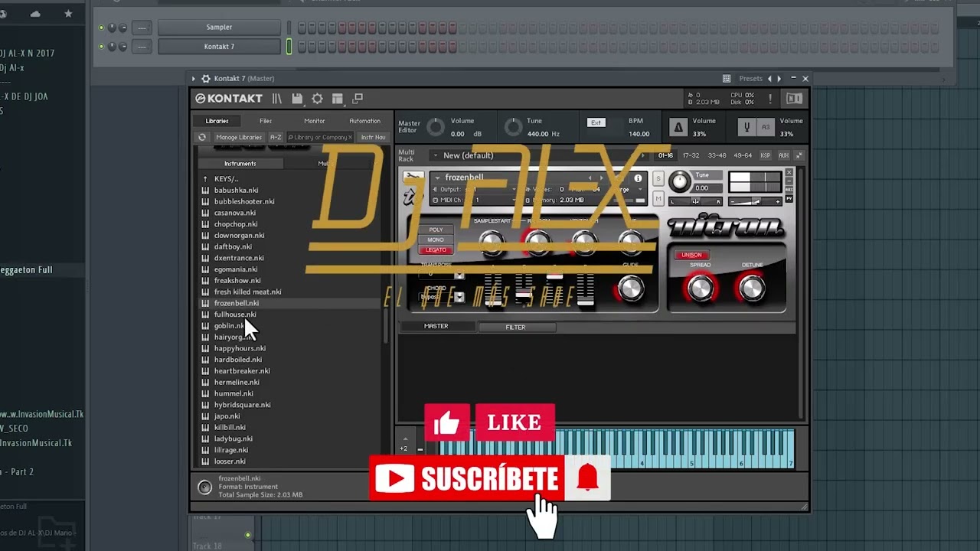Toggle the LEGATO mode button

pyautogui.click(x=436, y=250)
